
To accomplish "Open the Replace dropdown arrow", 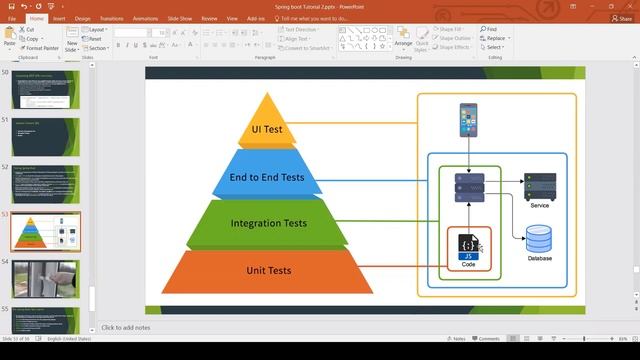I will pos(509,38).
